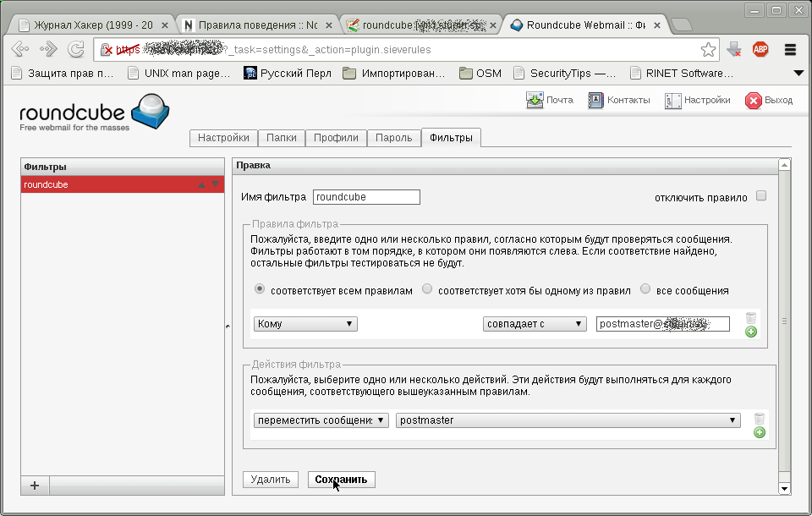Add a new filter with the + button
This screenshot has width=812, height=516.
(x=34, y=486)
